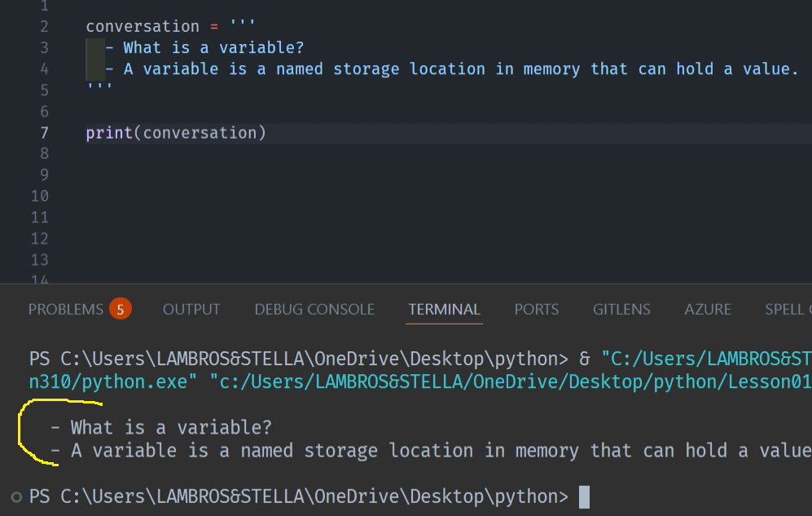The image size is (812, 516).
Task: Show the PORTS panel tab
Action: [536, 309]
